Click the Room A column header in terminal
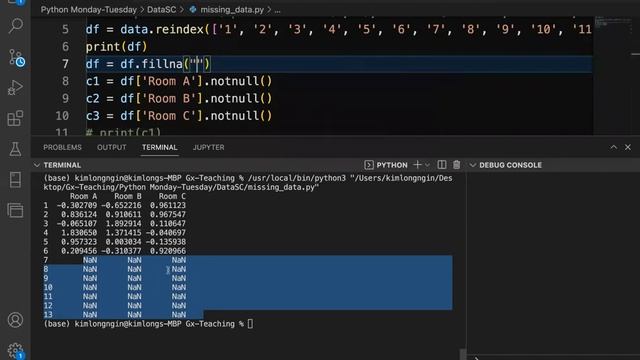Viewport: 640px width, 360px height. click(x=83, y=196)
